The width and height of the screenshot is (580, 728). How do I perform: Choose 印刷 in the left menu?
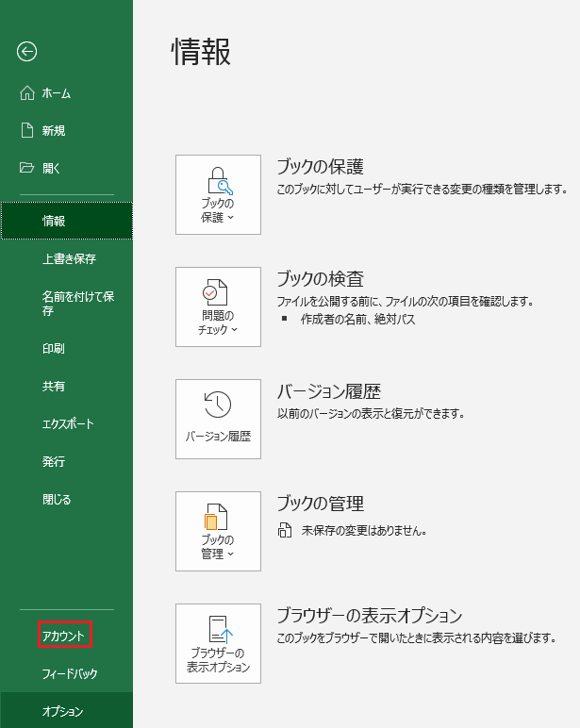[x=54, y=348]
